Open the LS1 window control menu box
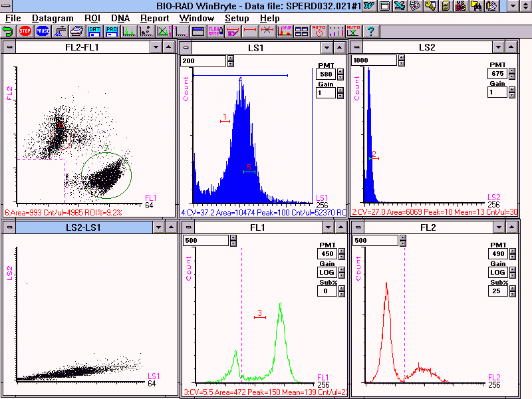The height and width of the screenshot is (399, 532). [x=186, y=48]
